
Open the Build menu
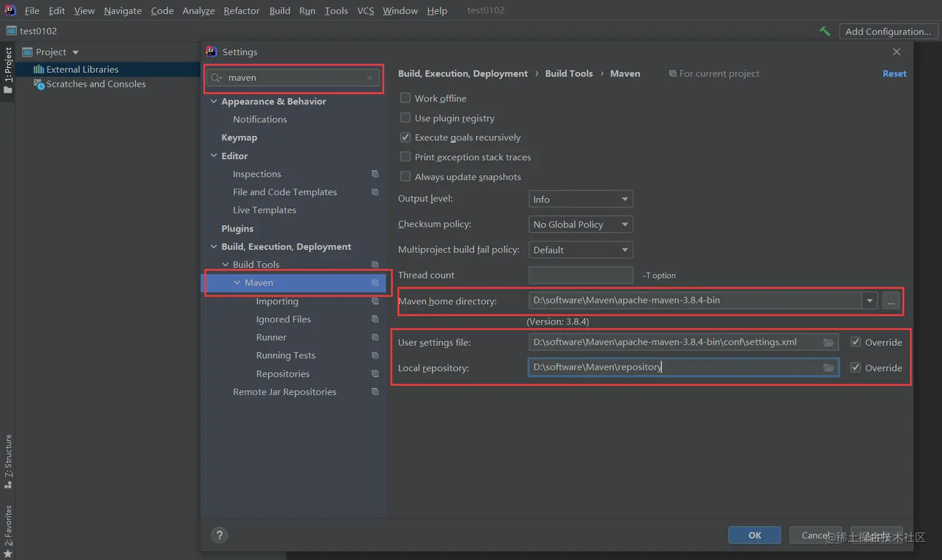tap(280, 11)
